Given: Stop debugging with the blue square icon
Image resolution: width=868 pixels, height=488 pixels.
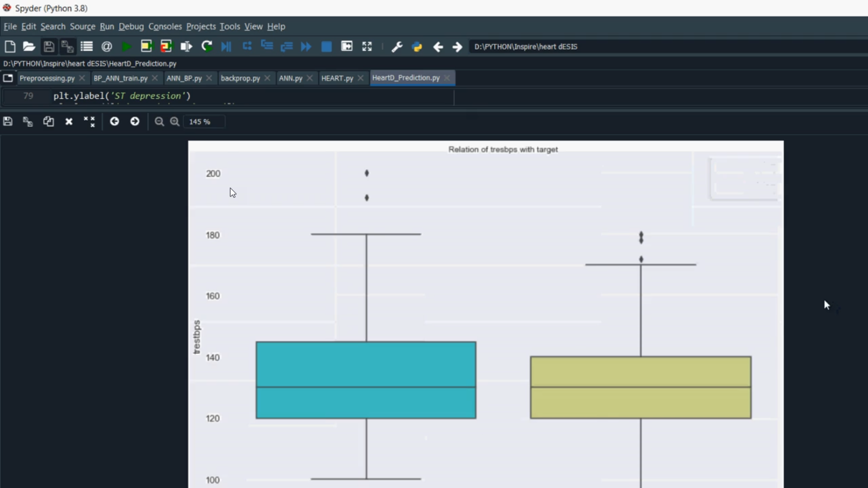Looking at the screenshot, I should pos(326,47).
